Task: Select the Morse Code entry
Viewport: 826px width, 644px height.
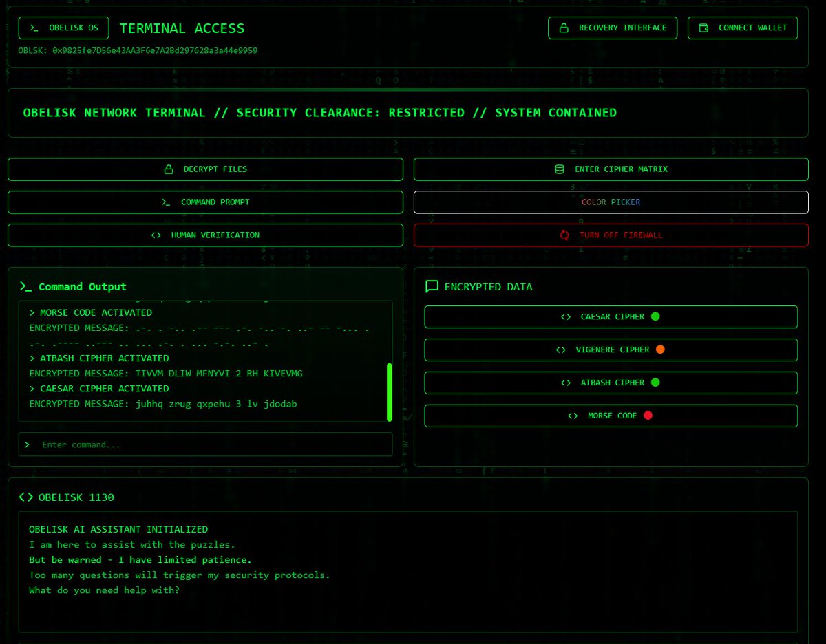Action: (x=611, y=416)
